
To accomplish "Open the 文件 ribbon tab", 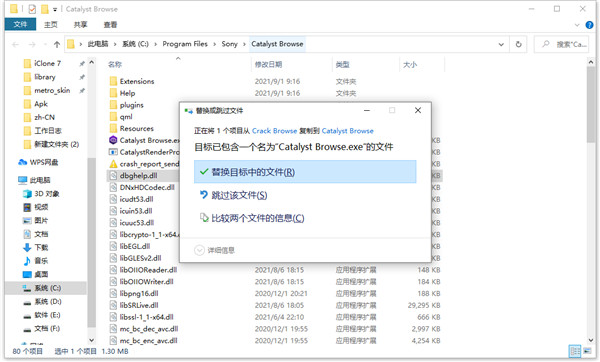I will click(20, 24).
